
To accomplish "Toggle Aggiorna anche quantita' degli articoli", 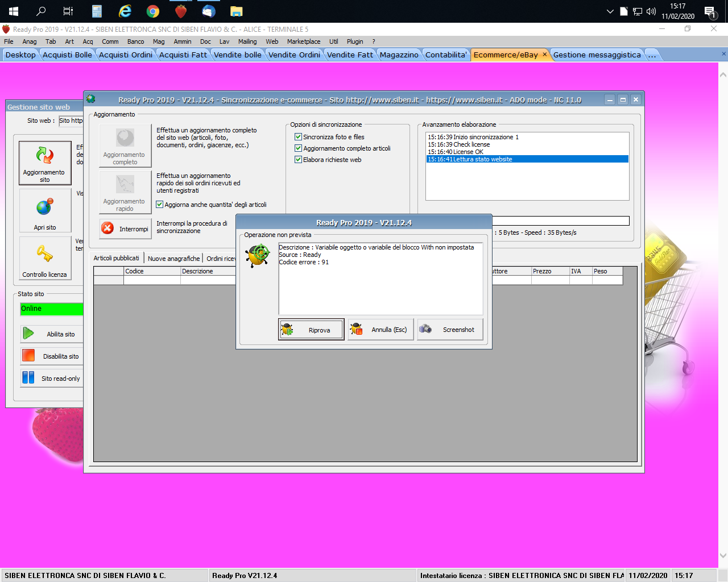I will pyautogui.click(x=160, y=205).
